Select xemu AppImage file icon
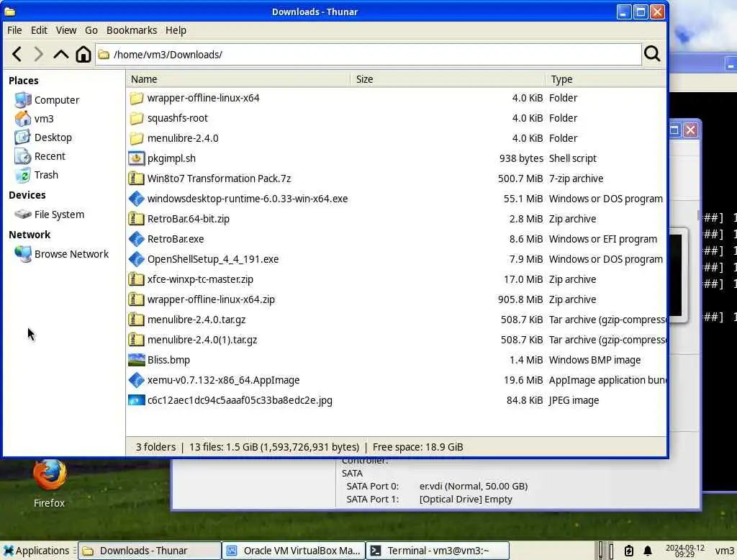Screen dimensions: 737x560 click(x=136, y=380)
